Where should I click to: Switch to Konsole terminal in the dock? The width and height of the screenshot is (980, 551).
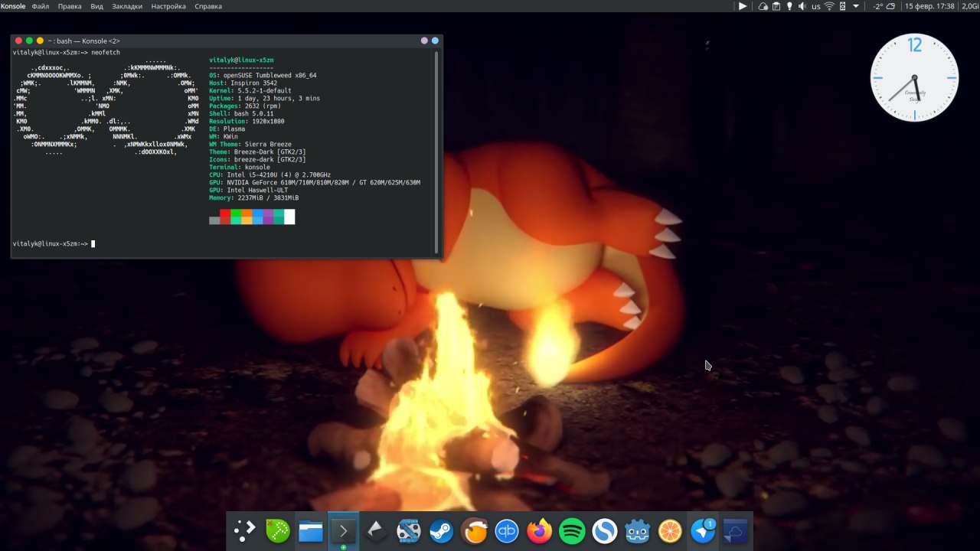pyautogui.click(x=343, y=530)
